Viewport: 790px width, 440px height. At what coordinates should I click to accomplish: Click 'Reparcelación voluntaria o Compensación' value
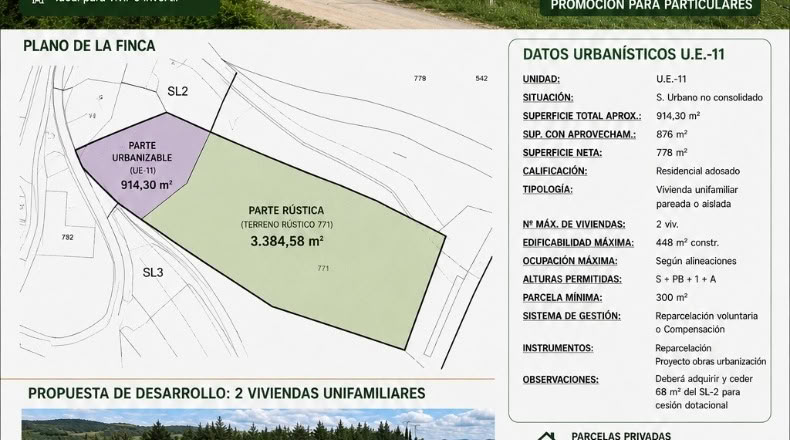[706, 323]
